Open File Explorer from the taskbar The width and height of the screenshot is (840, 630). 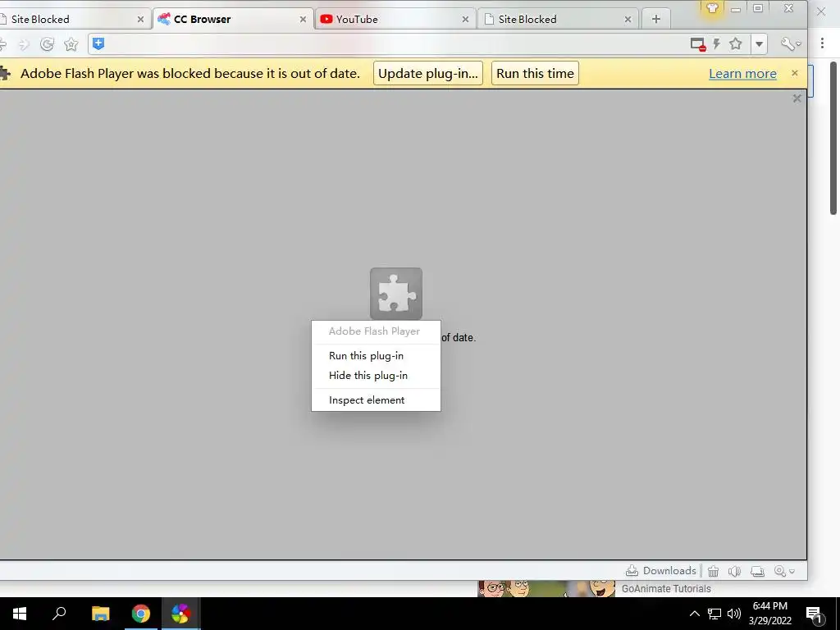(x=100, y=614)
